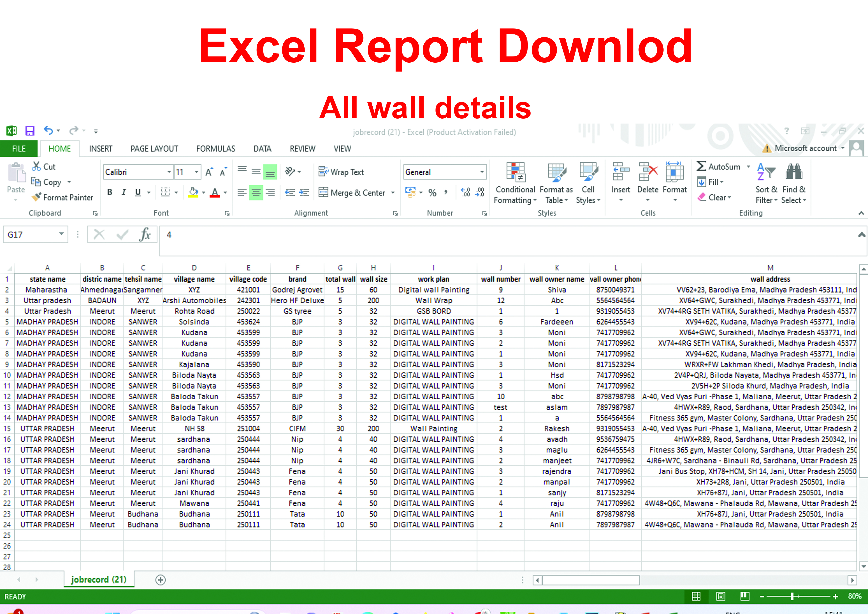Viewport: 868px width, 614px height.
Task: Expand AutoSum dropdown arrow
Action: [x=748, y=166]
